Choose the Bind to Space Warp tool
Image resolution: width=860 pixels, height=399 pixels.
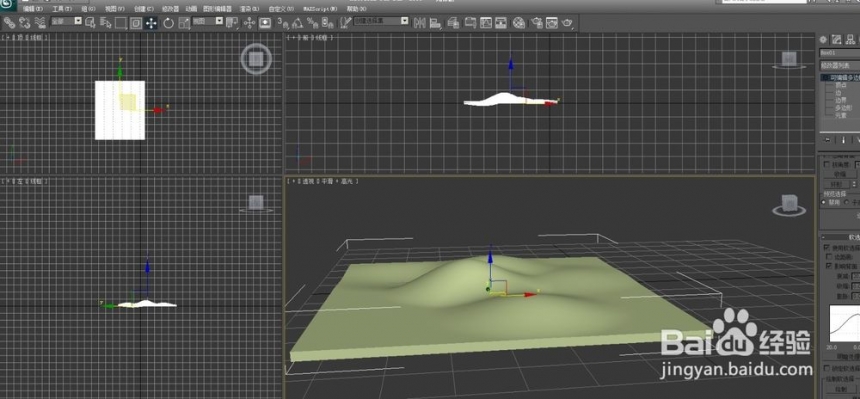point(40,23)
